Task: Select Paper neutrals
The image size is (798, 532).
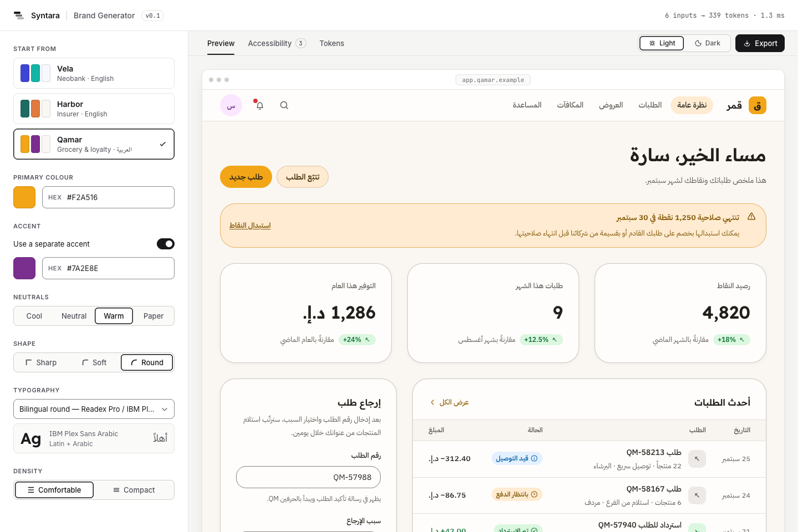Action: click(x=154, y=316)
